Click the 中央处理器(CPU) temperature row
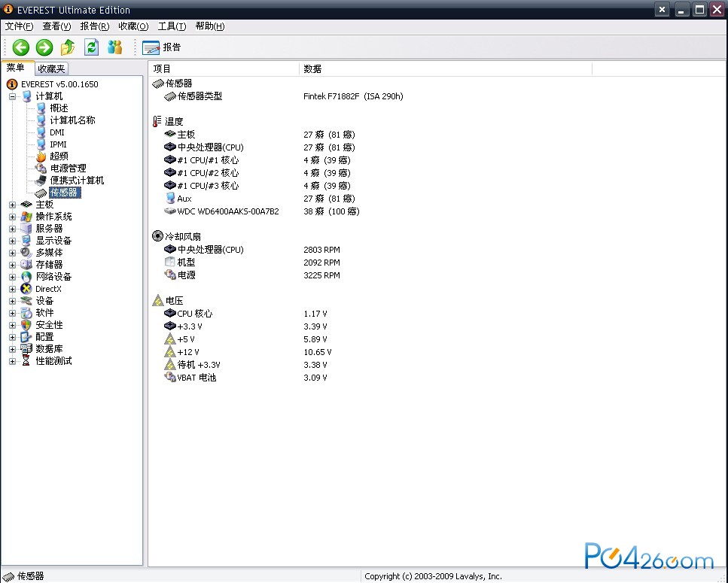This screenshot has height=583, width=728. click(x=260, y=147)
